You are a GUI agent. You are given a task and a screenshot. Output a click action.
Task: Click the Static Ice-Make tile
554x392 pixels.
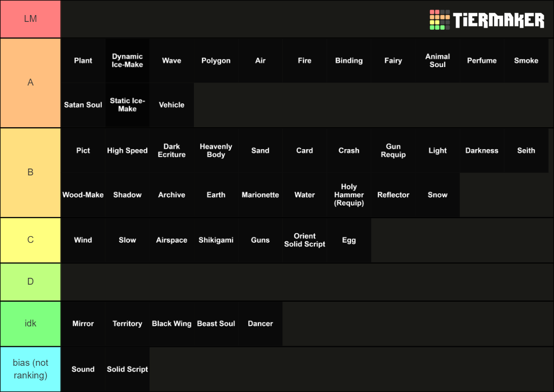[x=127, y=105]
